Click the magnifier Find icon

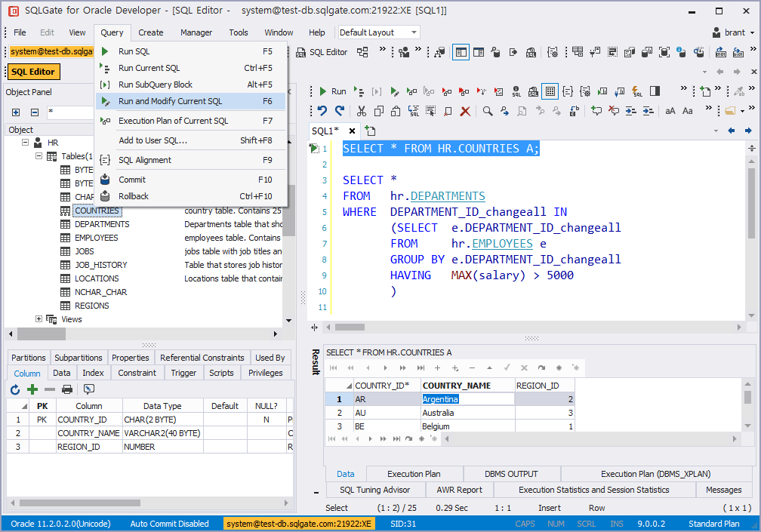pos(488,111)
